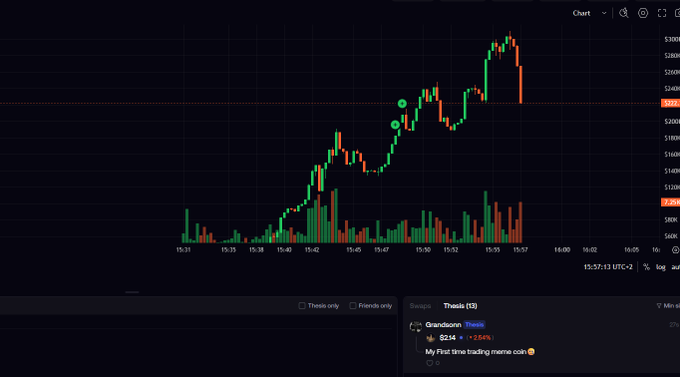This screenshot has width=680, height=377.
Task: Open the Min size filter
Action: tap(668, 306)
